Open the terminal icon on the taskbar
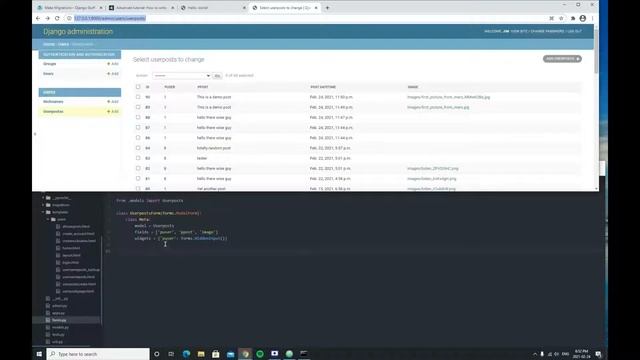The width and height of the screenshot is (640, 360). [304, 354]
